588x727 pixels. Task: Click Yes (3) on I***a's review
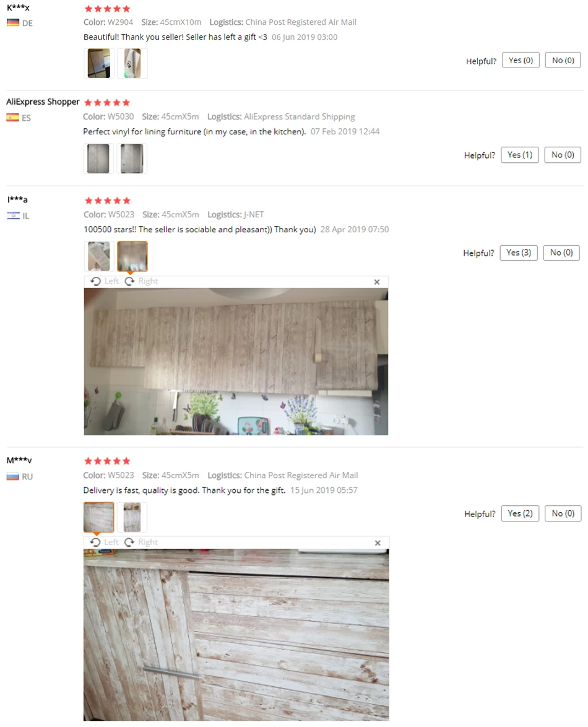519,253
